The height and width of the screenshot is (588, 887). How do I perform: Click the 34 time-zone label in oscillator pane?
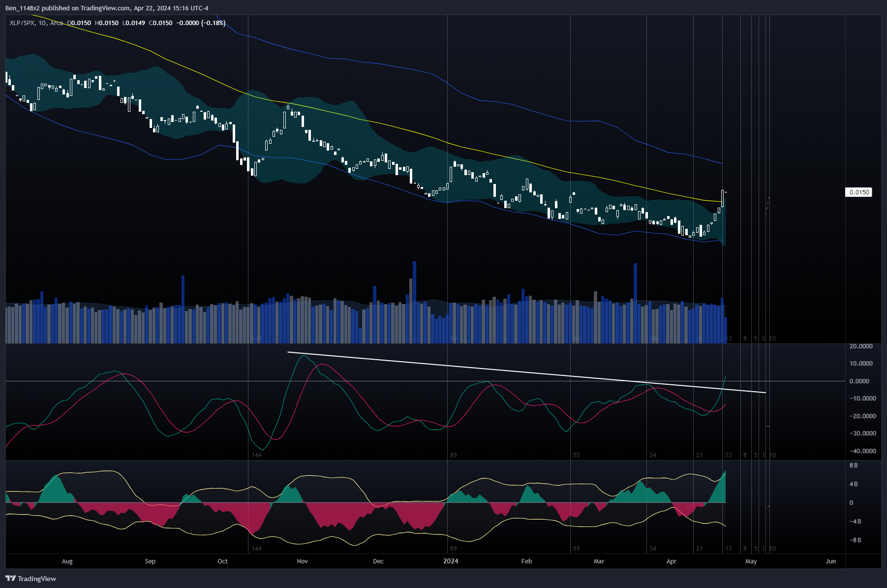(653, 455)
